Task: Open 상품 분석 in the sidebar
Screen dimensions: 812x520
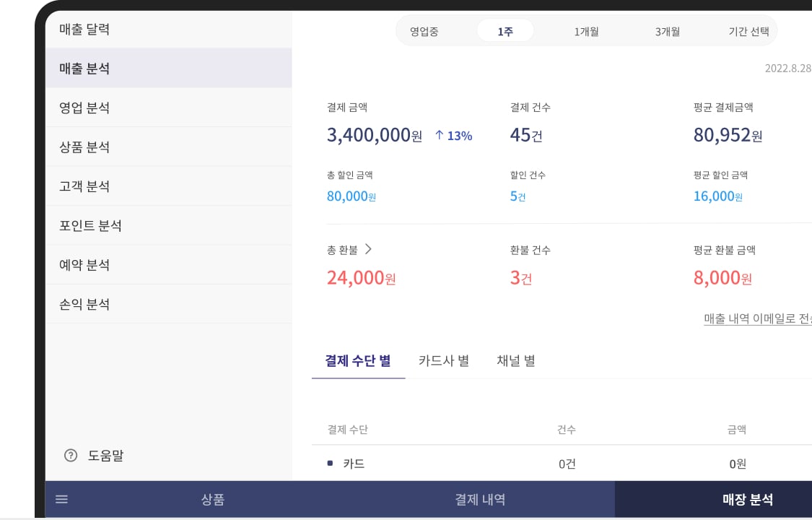Action: pos(169,147)
